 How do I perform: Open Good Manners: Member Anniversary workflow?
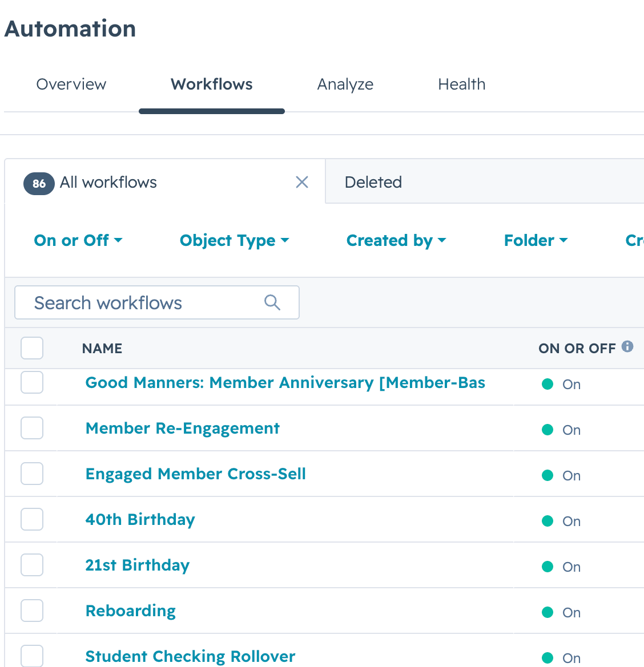[285, 382]
